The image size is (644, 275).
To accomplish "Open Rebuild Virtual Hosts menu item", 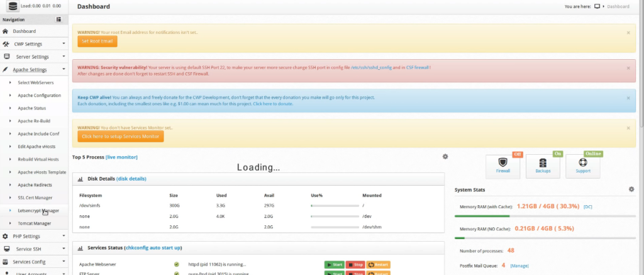I will tap(38, 159).
